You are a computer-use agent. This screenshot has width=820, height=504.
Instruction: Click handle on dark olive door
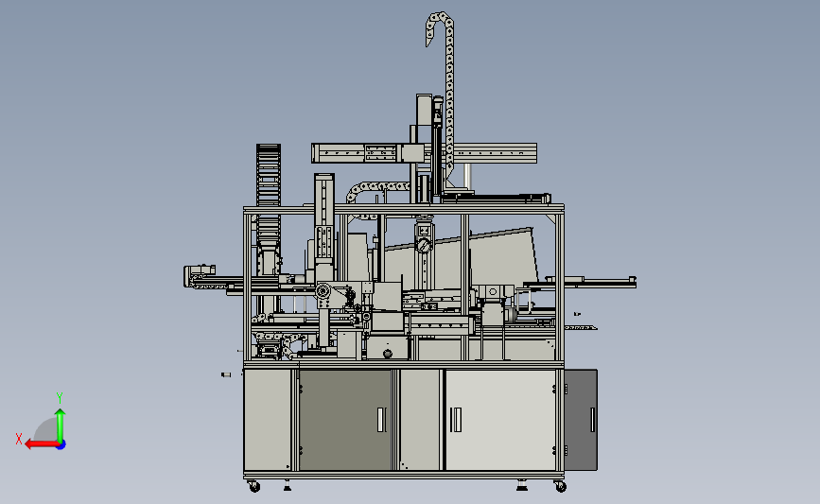coord(381,420)
